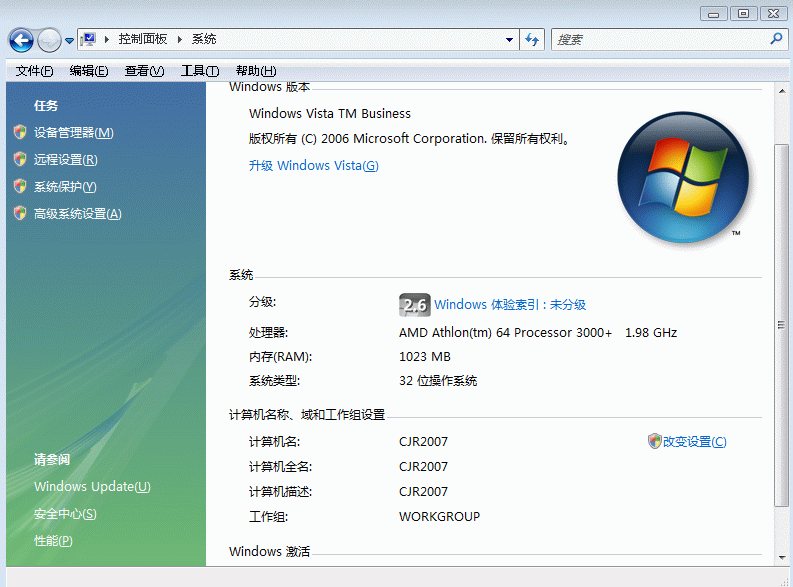The height and width of the screenshot is (587, 793).
Task: Open 安全中心(S) link
Action: (x=65, y=514)
